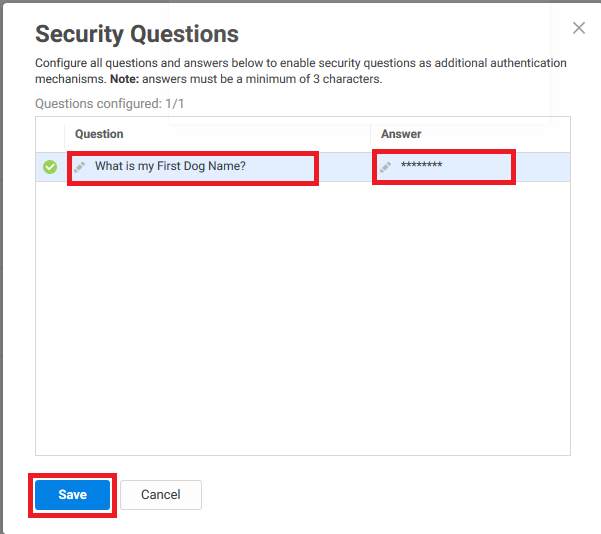The height and width of the screenshot is (534, 601).
Task: Click the Question column header
Action: pos(99,134)
